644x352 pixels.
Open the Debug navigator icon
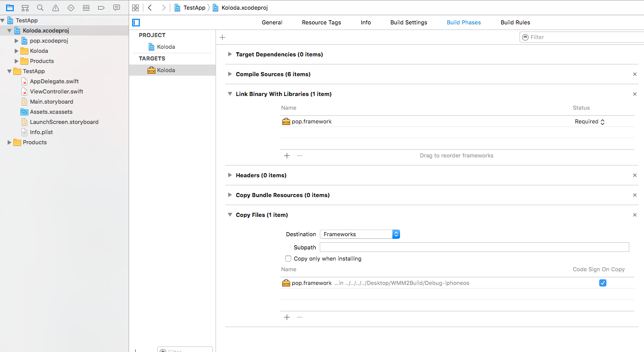coord(86,8)
